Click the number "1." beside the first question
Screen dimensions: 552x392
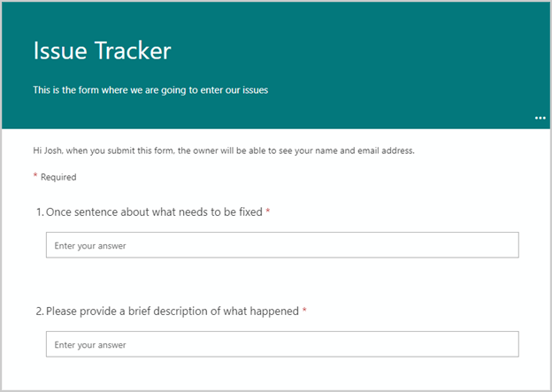(x=40, y=212)
